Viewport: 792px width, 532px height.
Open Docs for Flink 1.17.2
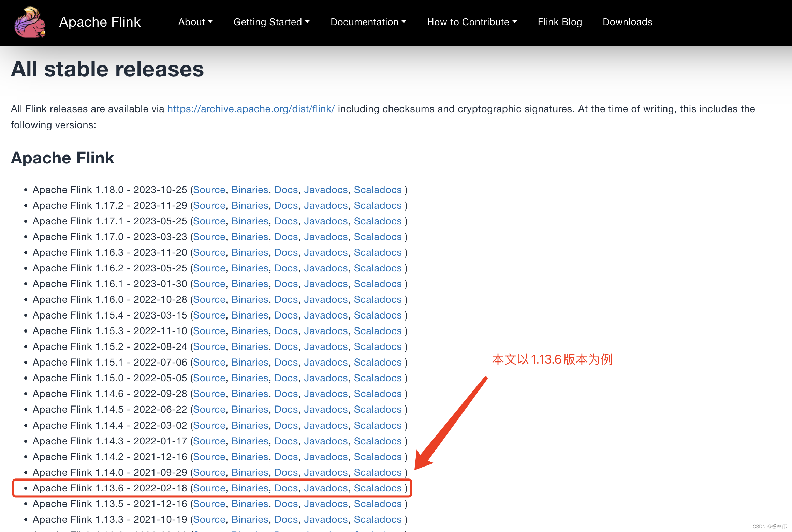click(x=286, y=205)
